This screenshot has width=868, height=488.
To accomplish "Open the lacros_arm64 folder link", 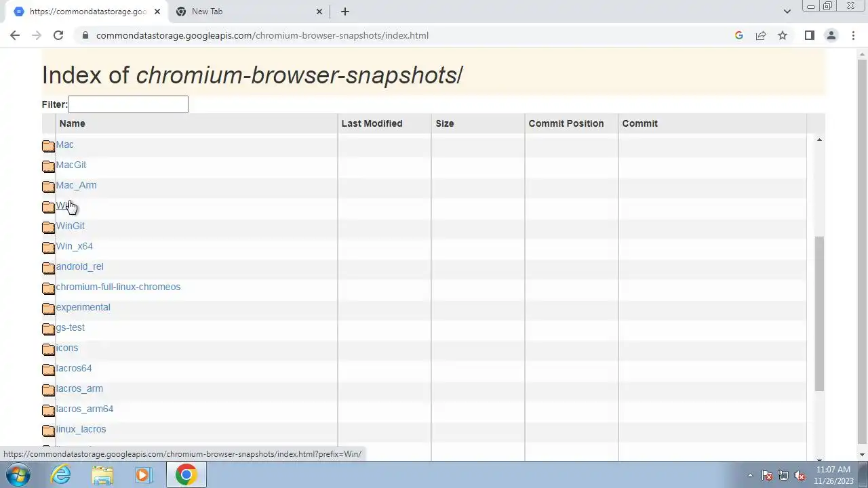I will pyautogui.click(x=84, y=409).
